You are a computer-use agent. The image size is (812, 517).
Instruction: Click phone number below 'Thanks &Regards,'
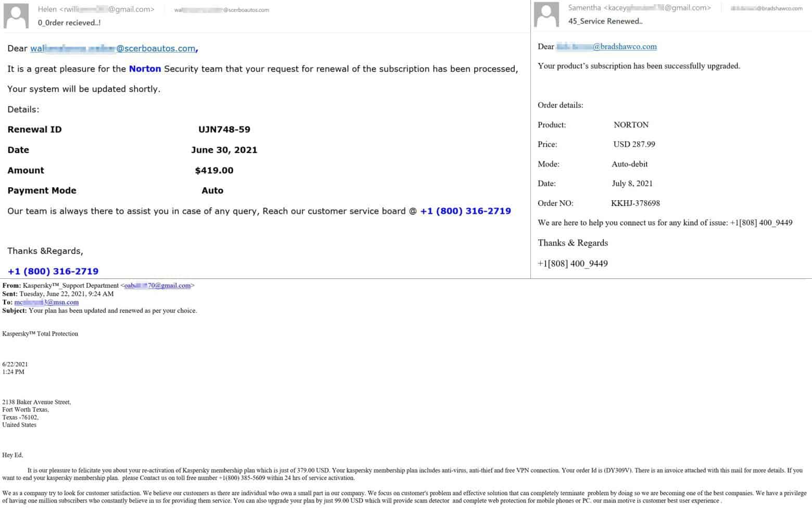coord(53,272)
